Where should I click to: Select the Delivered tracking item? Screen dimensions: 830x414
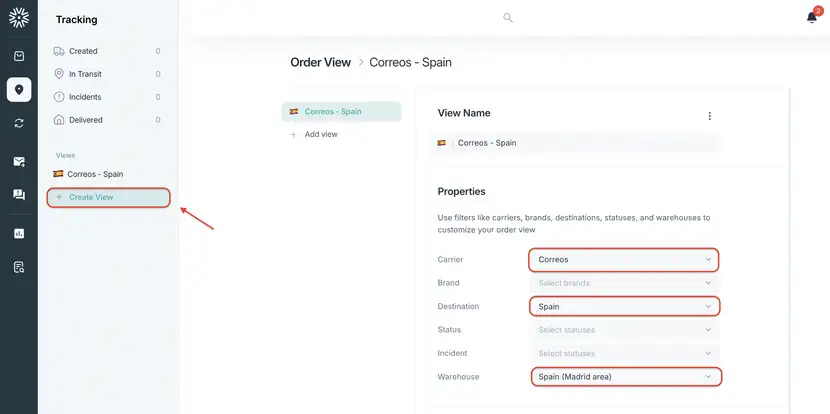[x=107, y=120]
